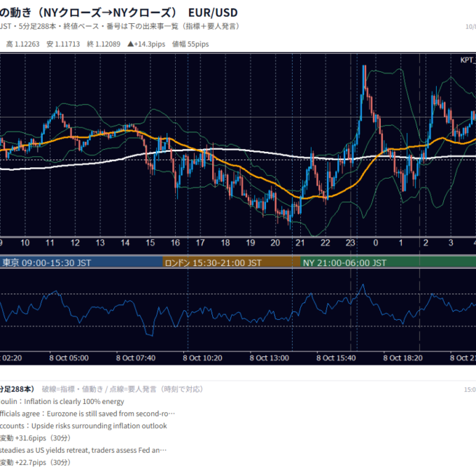Click the low value 安 1.11713
This screenshot has height=476, width=476.
pos(63,44)
